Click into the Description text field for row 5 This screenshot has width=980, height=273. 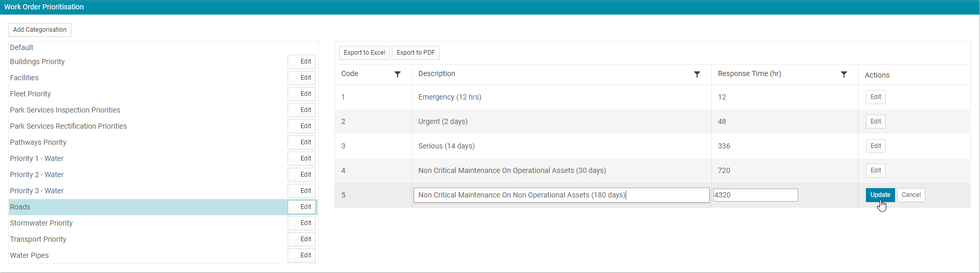(561, 195)
